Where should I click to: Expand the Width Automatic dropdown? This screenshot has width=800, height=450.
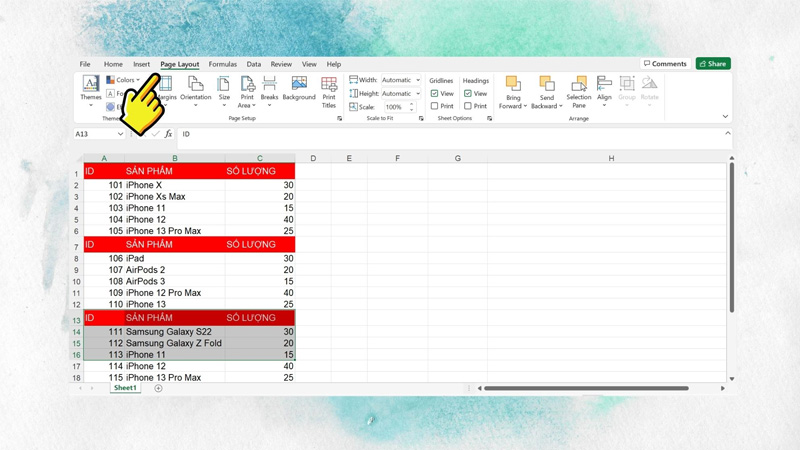click(x=418, y=80)
